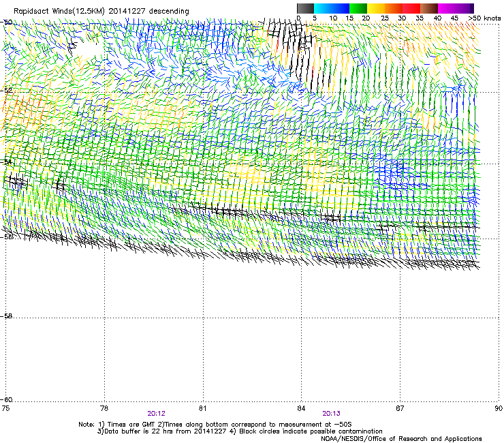Click the latitude label -52
504x443 pixels.
point(6,91)
